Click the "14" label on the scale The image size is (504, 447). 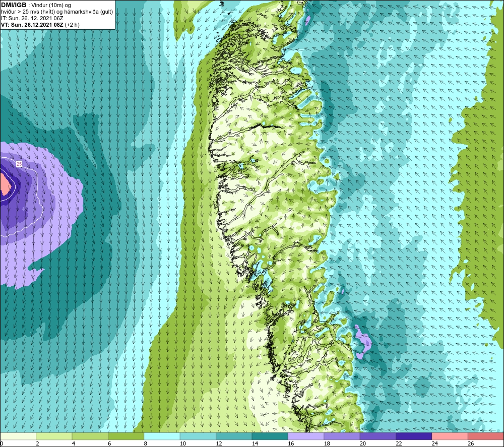click(255, 443)
